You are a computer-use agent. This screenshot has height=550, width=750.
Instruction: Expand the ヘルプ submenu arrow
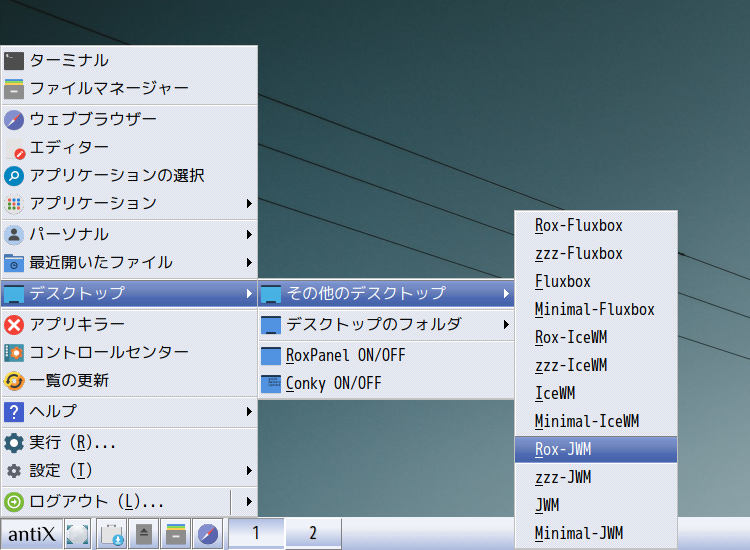(x=249, y=411)
